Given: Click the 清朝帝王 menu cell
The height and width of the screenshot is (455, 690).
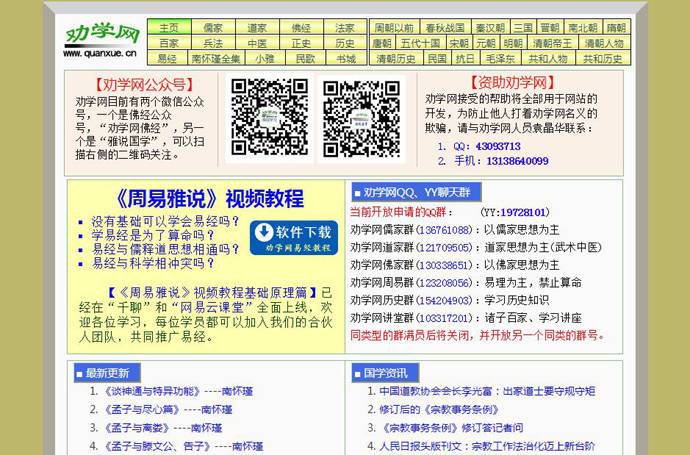Looking at the screenshot, I should (x=553, y=44).
